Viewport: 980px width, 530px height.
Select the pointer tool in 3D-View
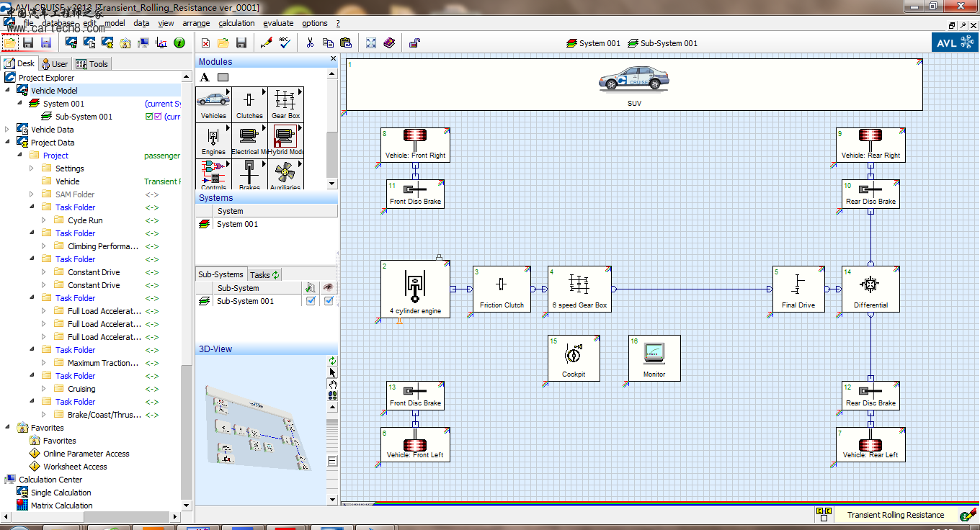click(x=332, y=372)
